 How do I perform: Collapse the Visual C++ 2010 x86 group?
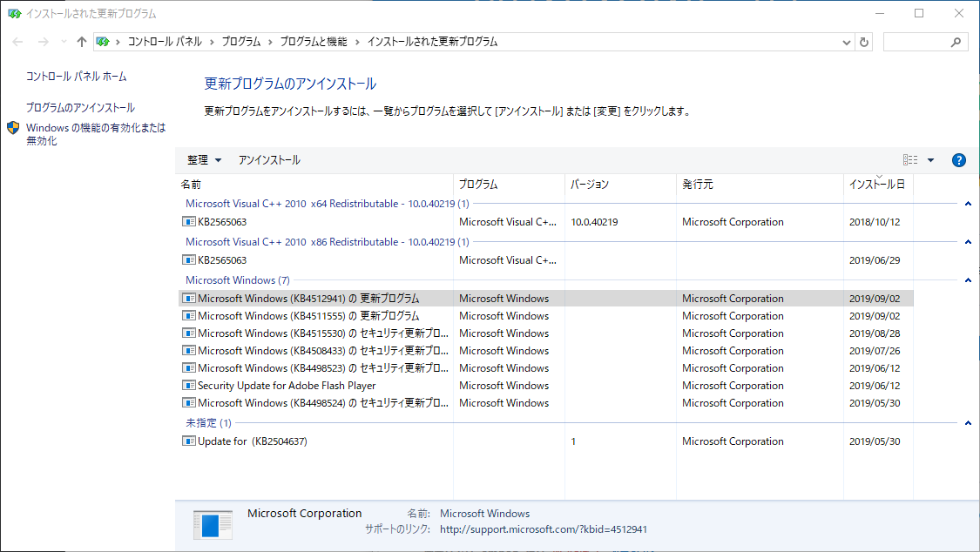[968, 242]
